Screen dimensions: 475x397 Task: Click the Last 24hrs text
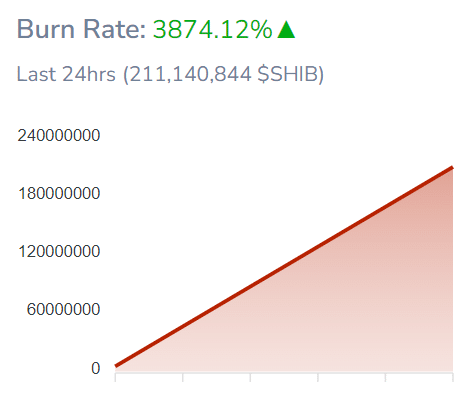66,74
